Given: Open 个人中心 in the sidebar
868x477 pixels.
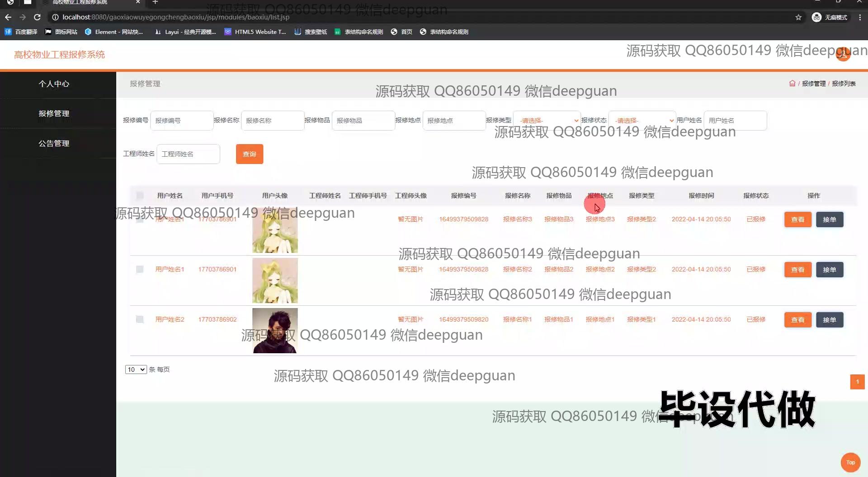Looking at the screenshot, I should coord(54,84).
